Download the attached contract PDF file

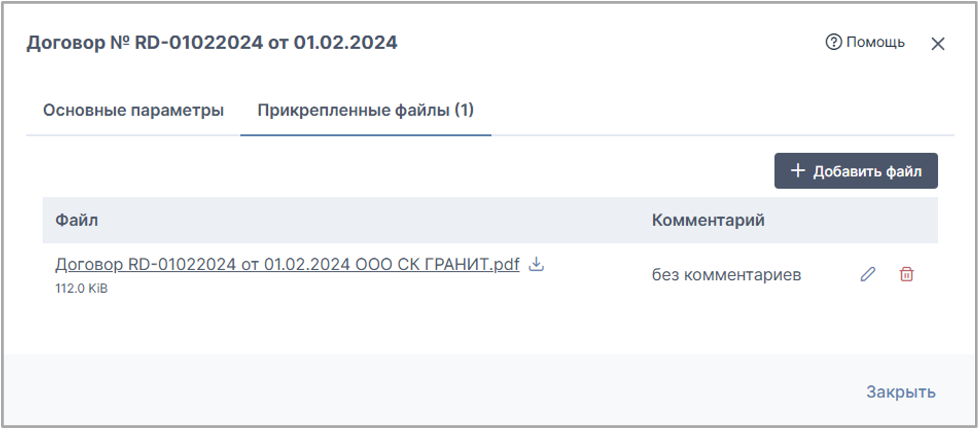(x=536, y=264)
